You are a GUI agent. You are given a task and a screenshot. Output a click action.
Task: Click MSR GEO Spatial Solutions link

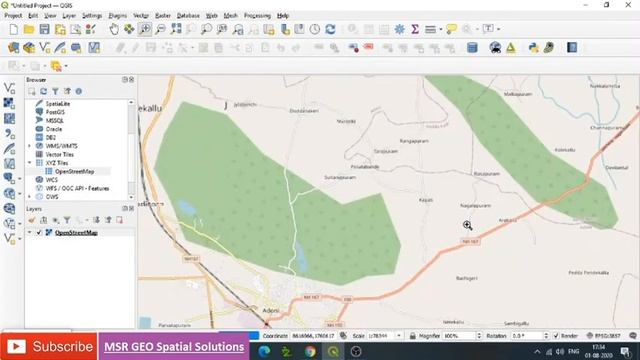(x=174, y=347)
